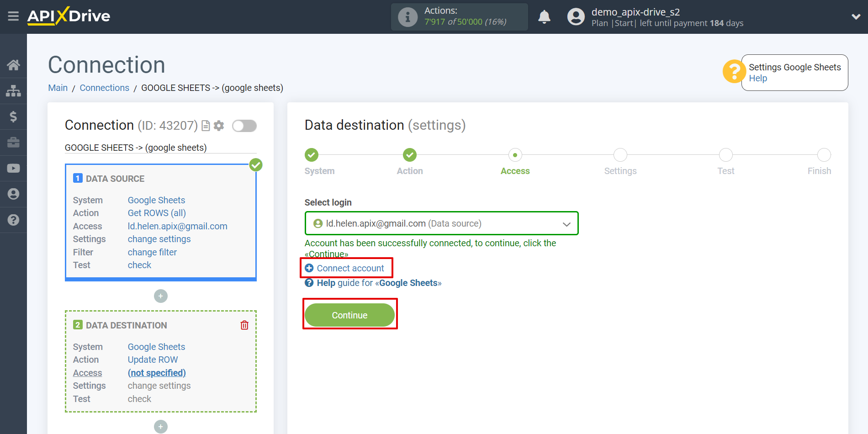
Task: Go to Test step
Action: coord(725,155)
